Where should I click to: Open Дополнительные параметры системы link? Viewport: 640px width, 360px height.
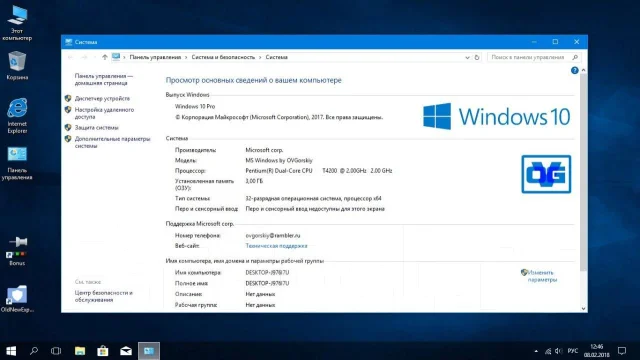pyautogui.click(x=112, y=142)
